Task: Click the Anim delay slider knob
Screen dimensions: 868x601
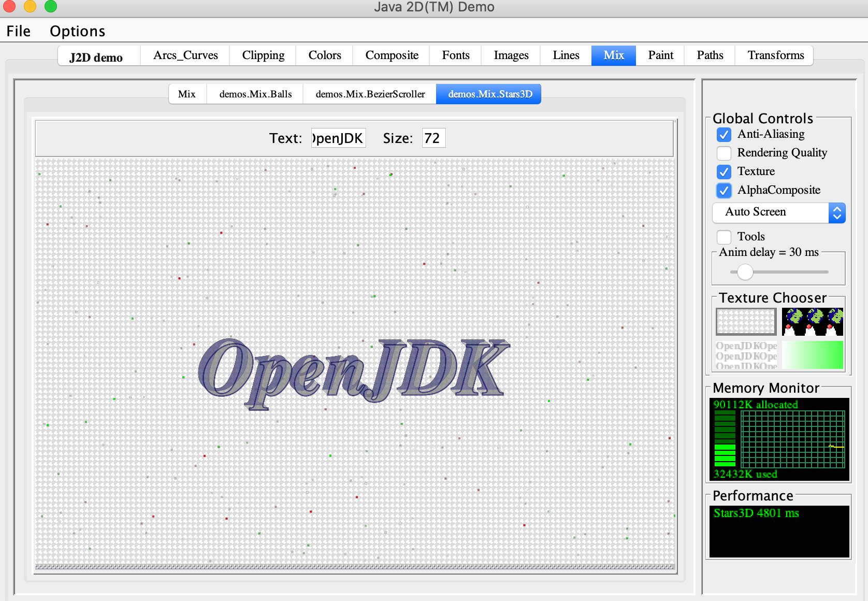Action: click(745, 271)
